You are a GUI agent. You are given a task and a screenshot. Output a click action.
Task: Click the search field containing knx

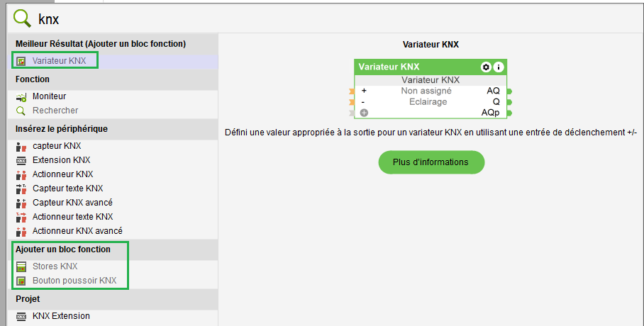tap(284, 18)
